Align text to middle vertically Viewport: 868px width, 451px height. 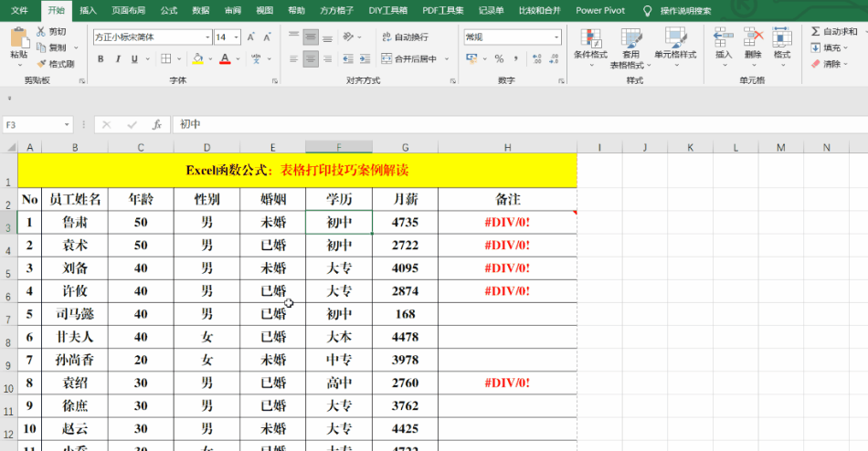(x=311, y=37)
